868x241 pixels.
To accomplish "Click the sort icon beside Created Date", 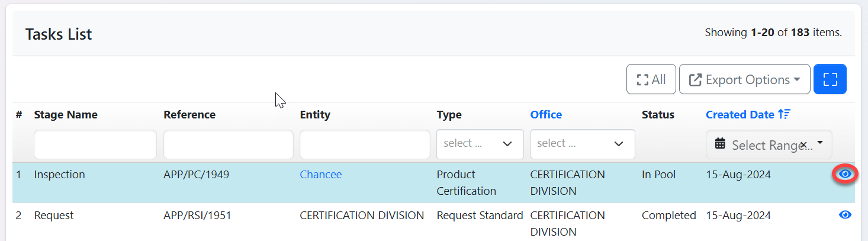I will (785, 115).
